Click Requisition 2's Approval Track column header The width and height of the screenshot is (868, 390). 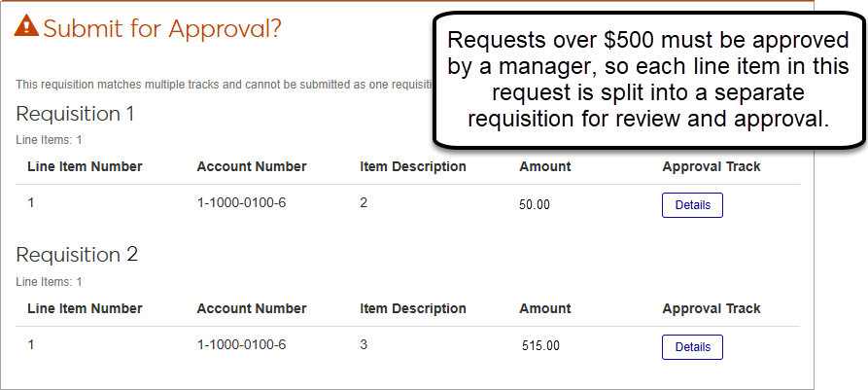[711, 308]
